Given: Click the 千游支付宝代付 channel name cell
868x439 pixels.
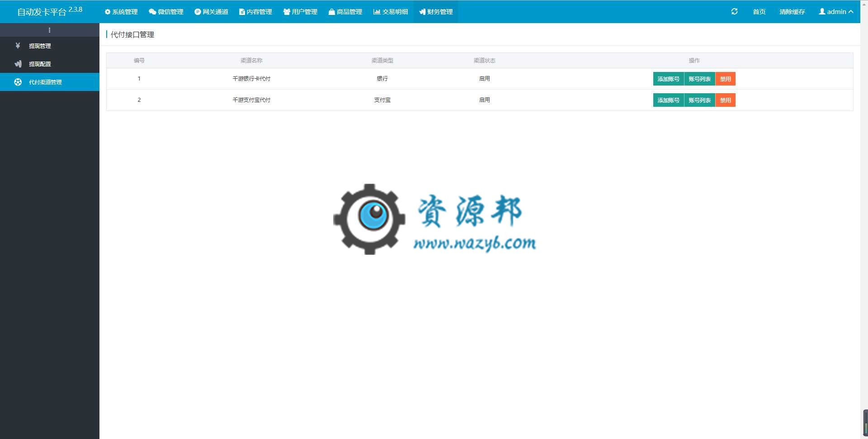Looking at the screenshot, I should coord(251,100).
